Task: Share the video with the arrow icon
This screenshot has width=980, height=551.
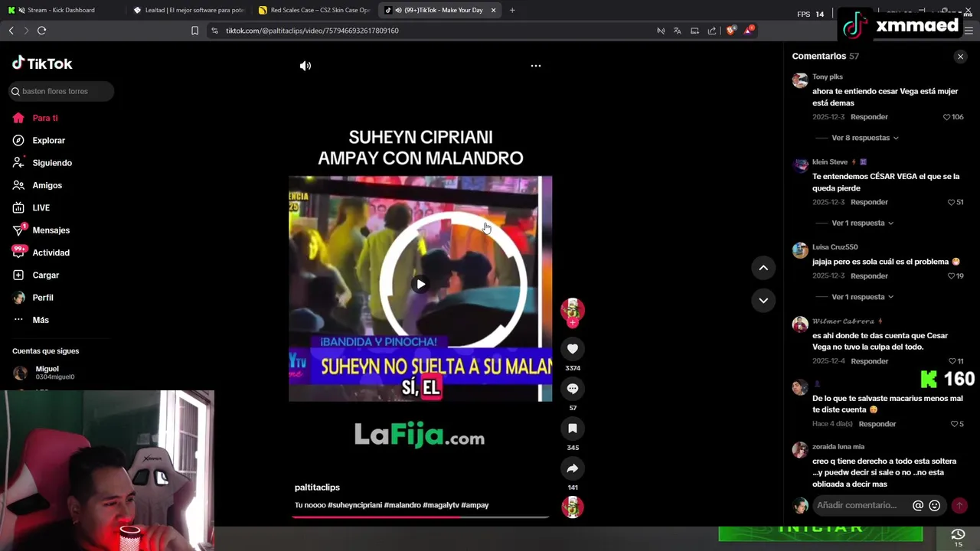Action: tap(572, 468)
